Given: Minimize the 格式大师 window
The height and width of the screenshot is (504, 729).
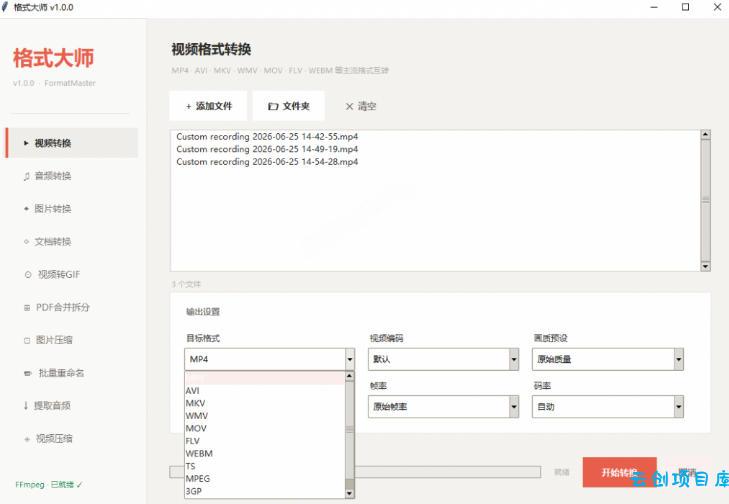Looking at the screenshot, I should [654, 7].
